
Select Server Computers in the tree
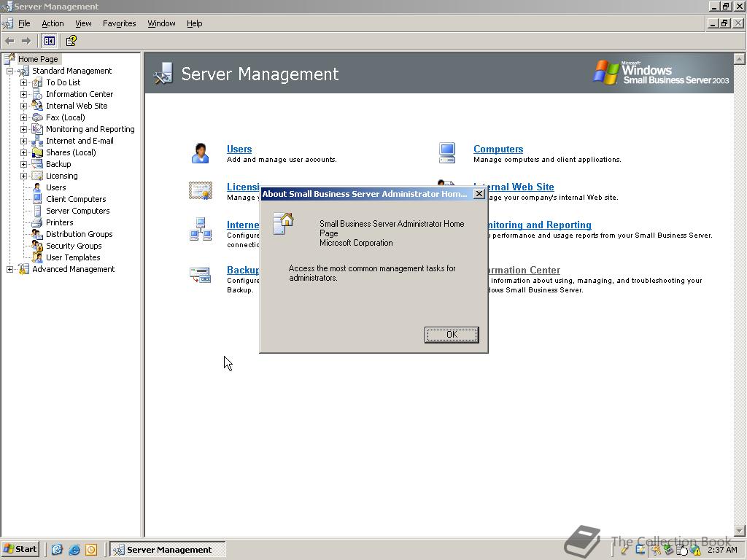coord(77,211)
